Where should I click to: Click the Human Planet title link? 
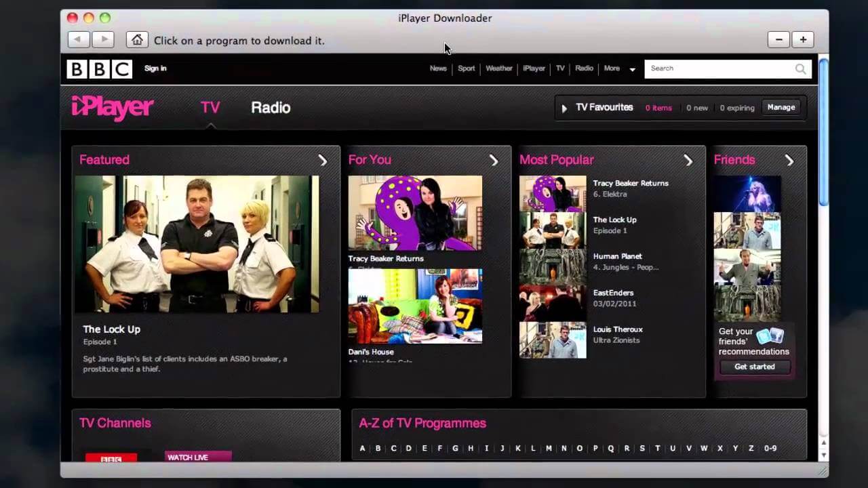click(x=618, y=256)
